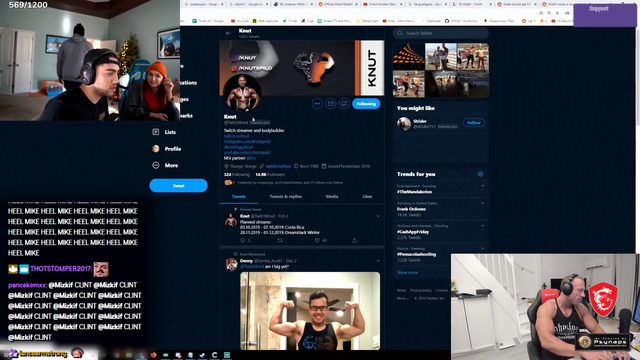Click the browser zoom magnifier icon

pyautogui.click(x=549, y=13)
